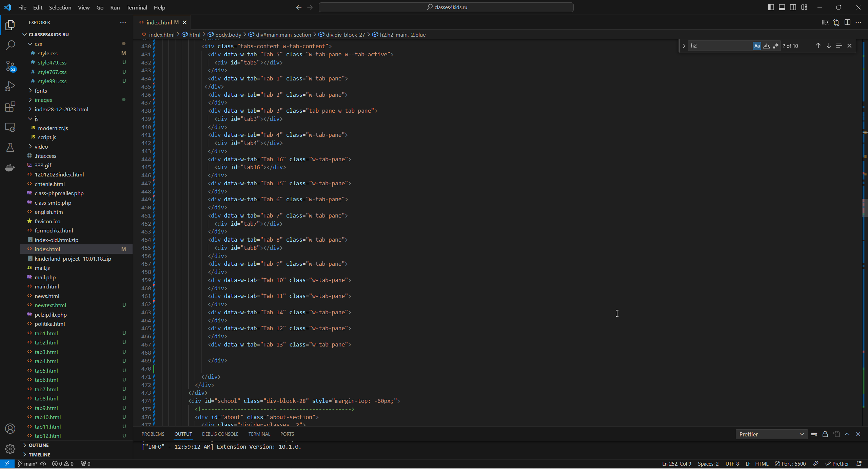Open the Testing flask icon
Image resolution: width=868 pixels, height=469 pixels.
click(10, 147)
